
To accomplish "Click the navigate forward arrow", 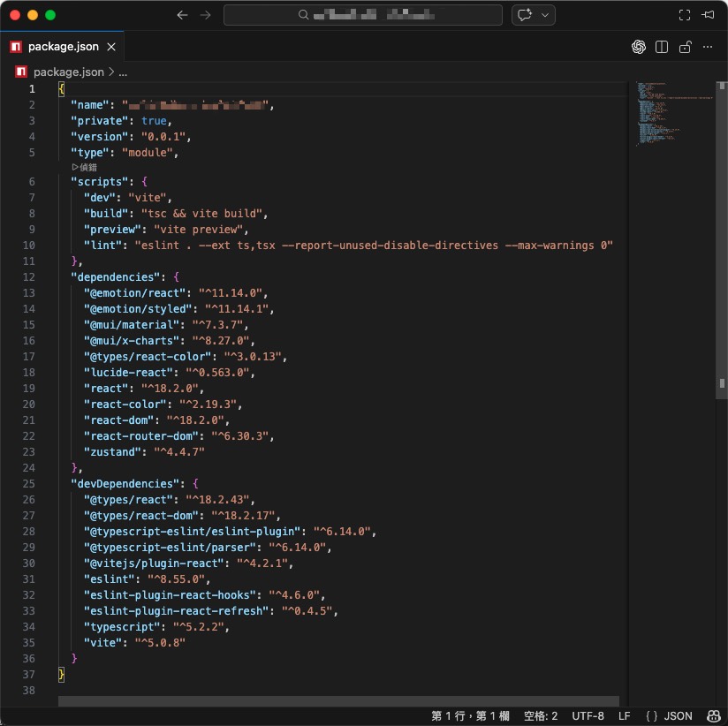I will [x=205, y=14].
